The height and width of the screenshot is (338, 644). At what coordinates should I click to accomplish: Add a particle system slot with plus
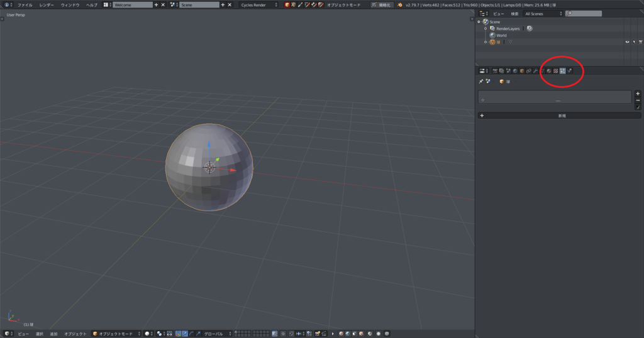638,94
